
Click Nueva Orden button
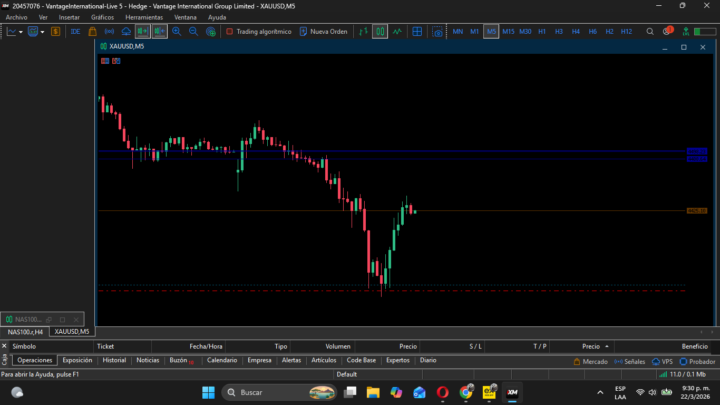(324, 32)
